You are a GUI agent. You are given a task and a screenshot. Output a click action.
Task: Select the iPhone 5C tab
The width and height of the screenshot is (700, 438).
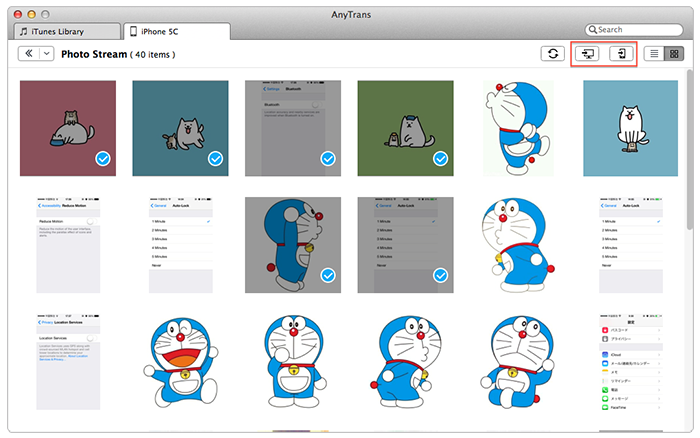[x=177, y=32]
